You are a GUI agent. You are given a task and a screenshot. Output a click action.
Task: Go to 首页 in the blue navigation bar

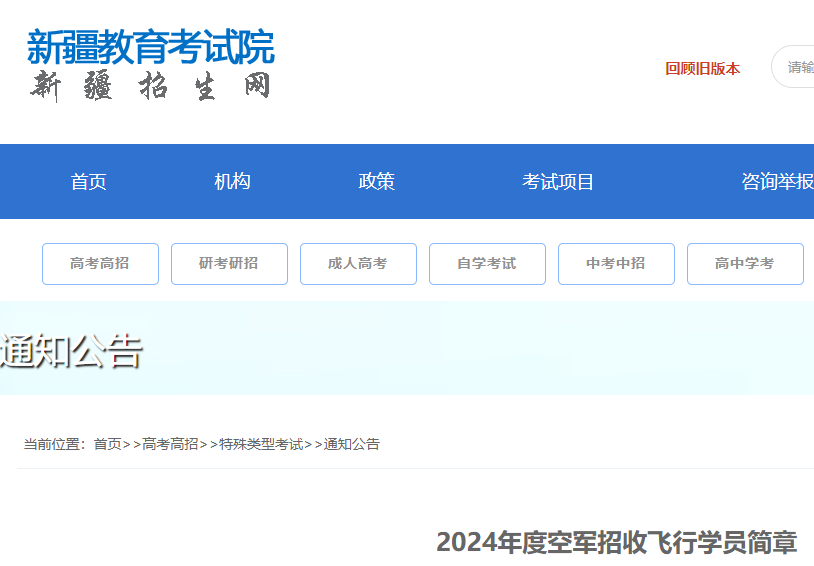88,182
